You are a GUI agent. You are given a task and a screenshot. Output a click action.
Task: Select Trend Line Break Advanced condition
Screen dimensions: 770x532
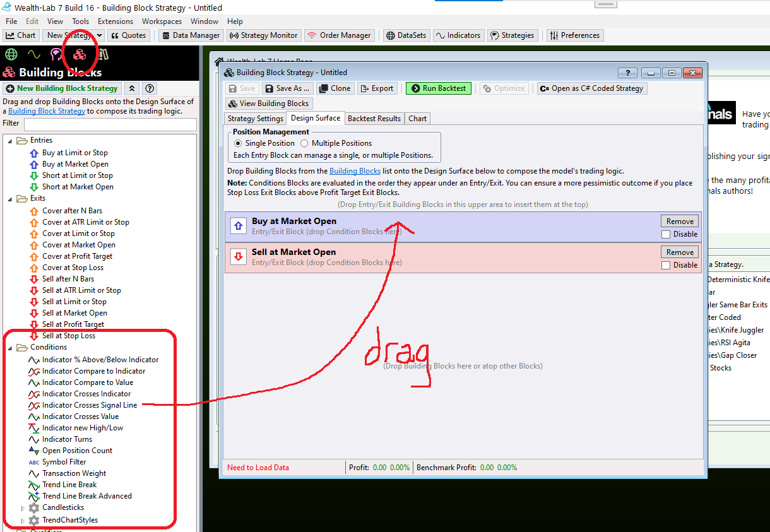pos(87,496)
